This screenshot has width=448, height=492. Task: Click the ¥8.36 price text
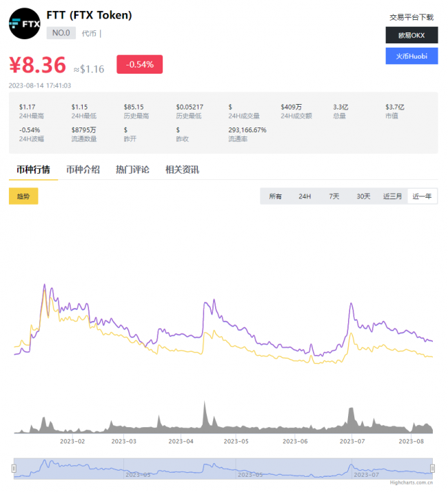(37, 65)
